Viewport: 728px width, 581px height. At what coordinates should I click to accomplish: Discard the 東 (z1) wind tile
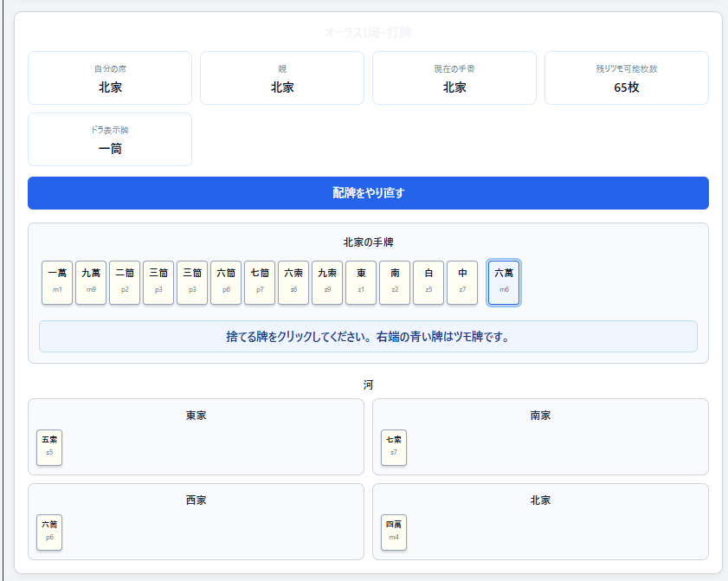[x=361, y=282]
